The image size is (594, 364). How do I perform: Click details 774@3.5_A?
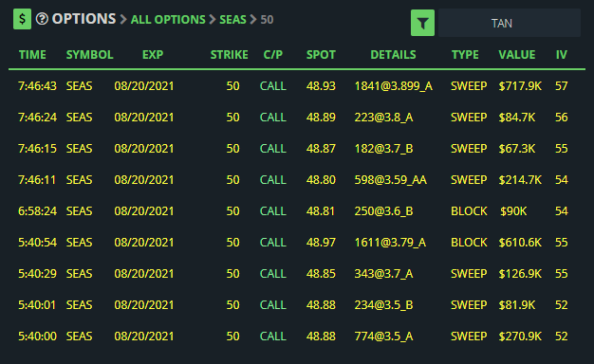point(383,337)
